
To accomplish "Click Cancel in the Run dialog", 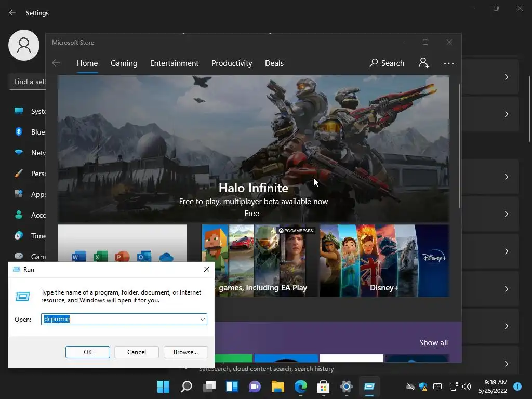I will pos(137,352).
